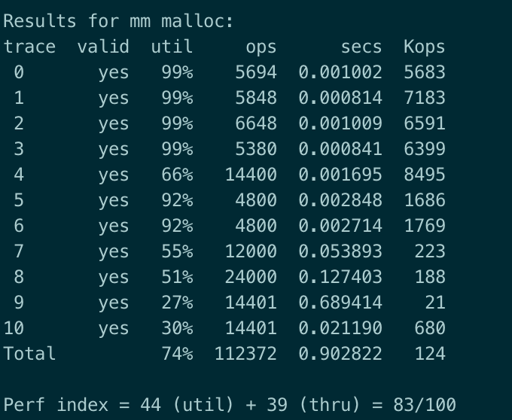Click the 'ops' column header

click(x=261, y=47)
